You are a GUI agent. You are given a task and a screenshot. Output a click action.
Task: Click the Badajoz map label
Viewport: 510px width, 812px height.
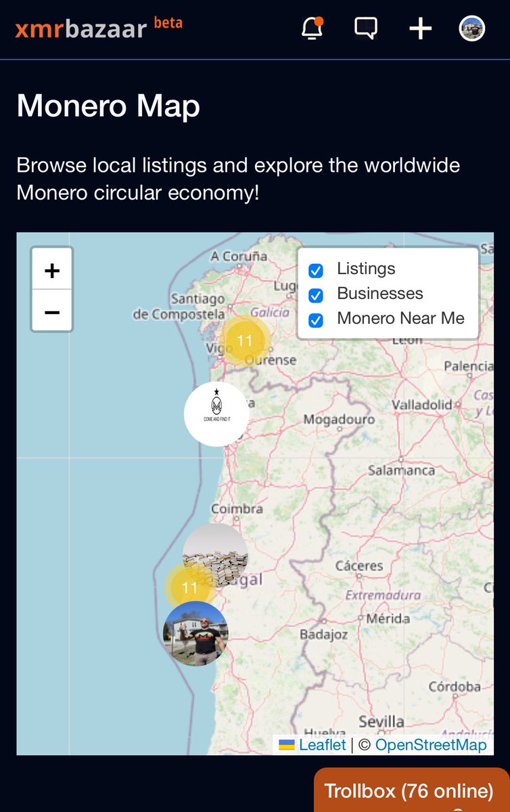tap(323, 635)
